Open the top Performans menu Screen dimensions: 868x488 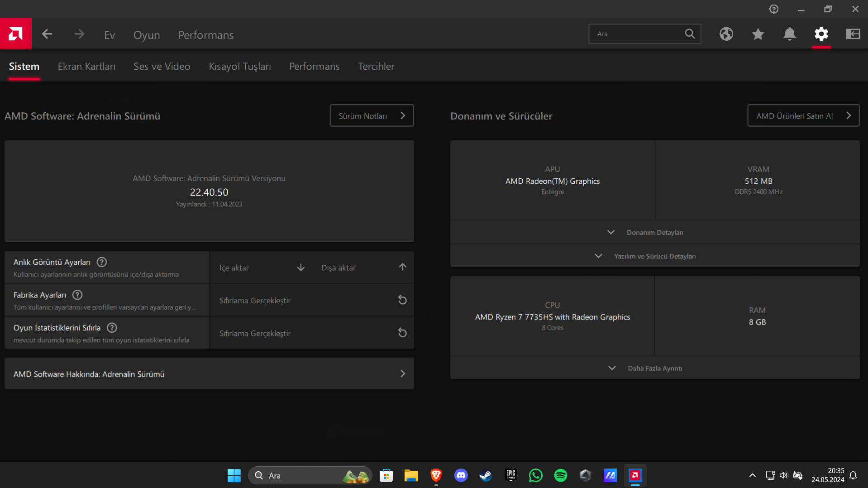coord(206,35)
